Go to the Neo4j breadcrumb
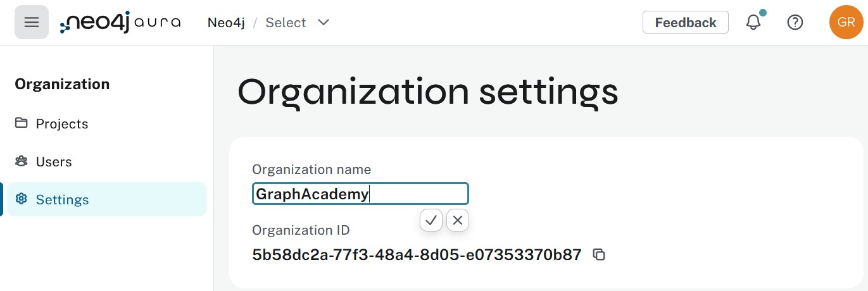This screenshot has width=868, height=291. (x=225, y=23)
